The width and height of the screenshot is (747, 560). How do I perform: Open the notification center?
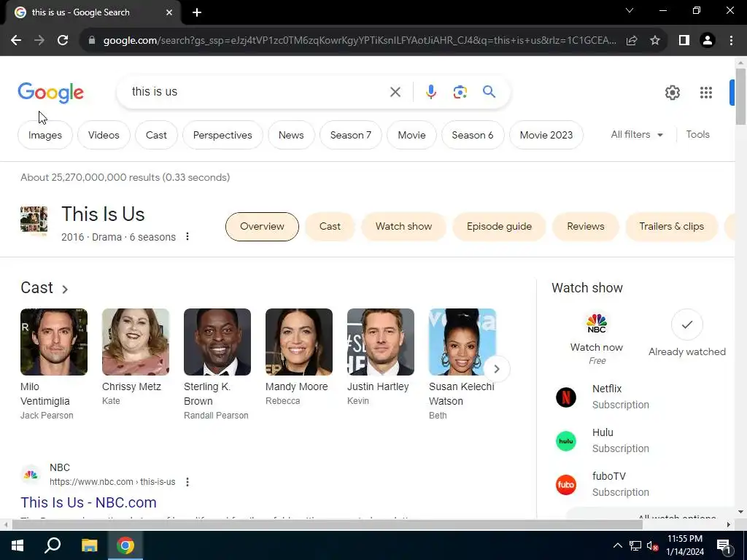(724, 546)
